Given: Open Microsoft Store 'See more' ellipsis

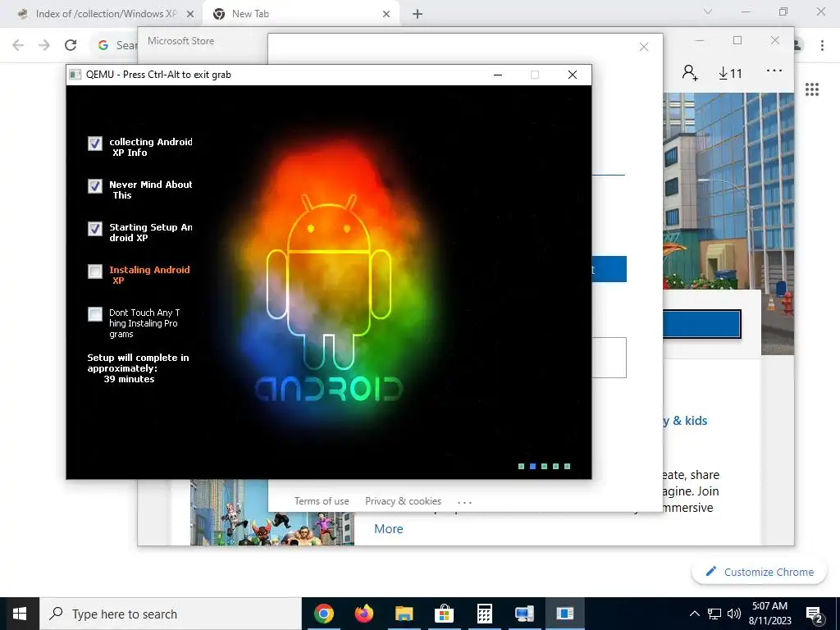Looking at the screenshot, I should 774,71.
